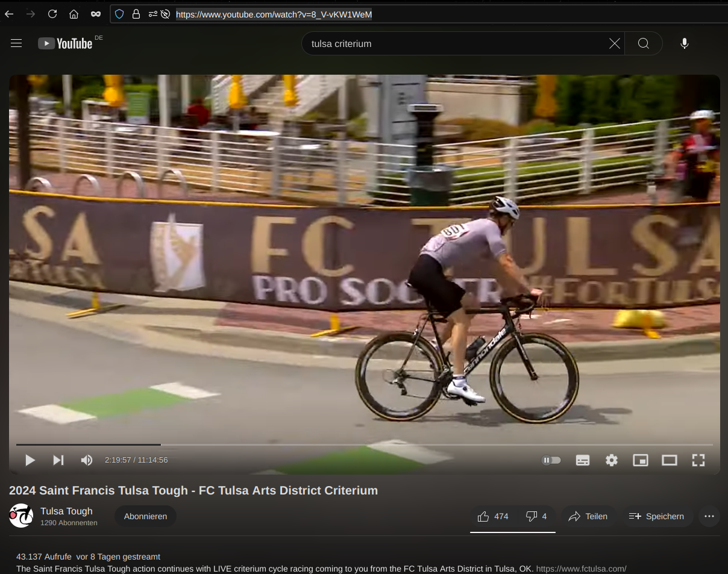Viewport: 728px width, 574px height.
Task: Submit search with magnifier button
Action: (644, 43)
